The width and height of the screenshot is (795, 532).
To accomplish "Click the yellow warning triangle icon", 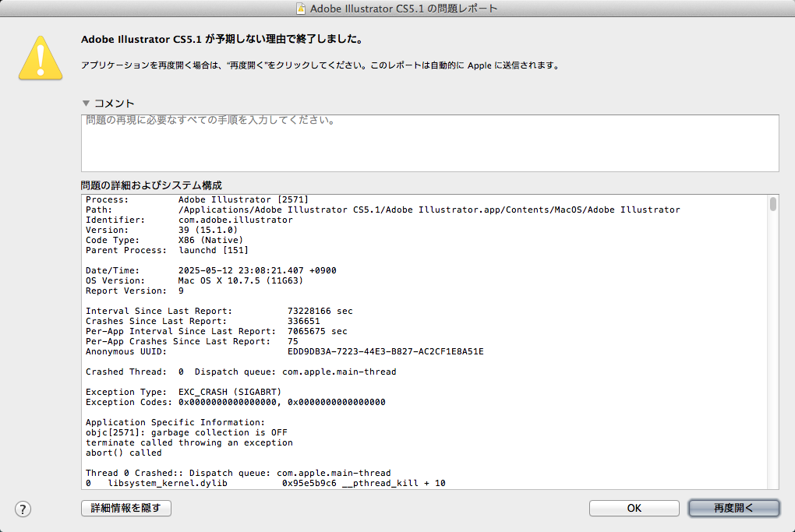I will pos(41,58).
